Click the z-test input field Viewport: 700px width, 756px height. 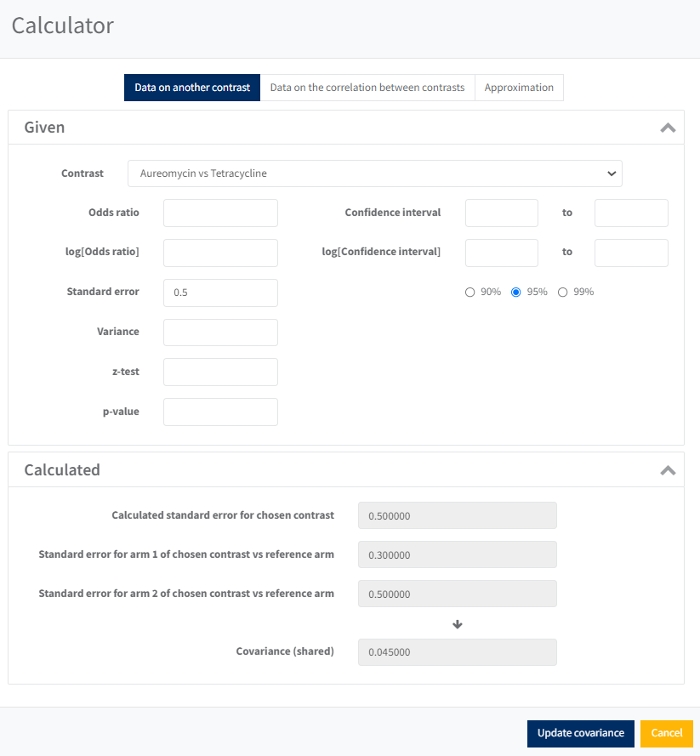220,372
